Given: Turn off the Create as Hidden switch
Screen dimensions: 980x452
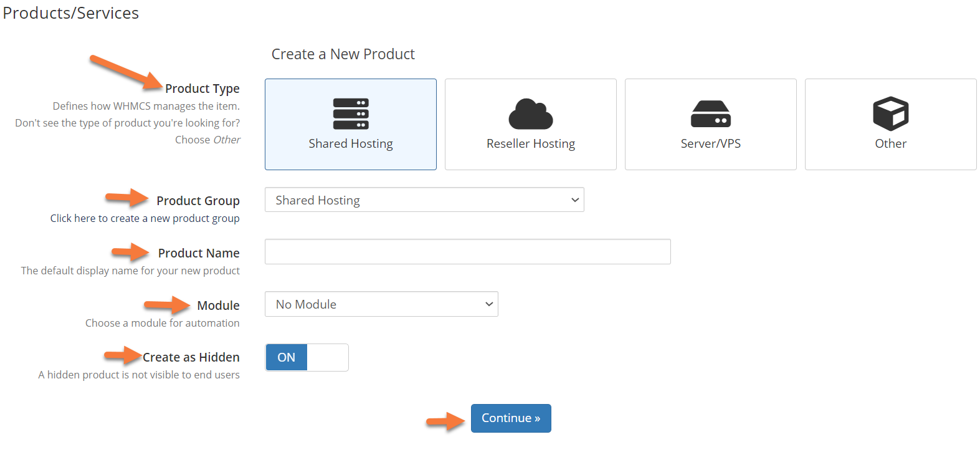Looking at the screenshot, I should [287, 357].
